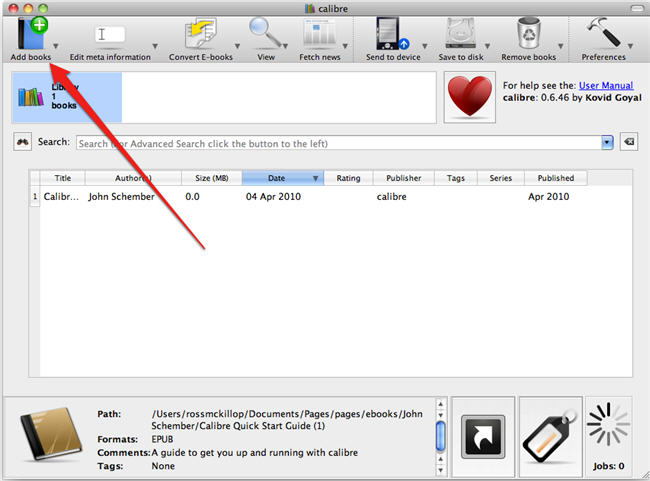This screenshot has width=650, height=481.
Task: Click the red heart donate icon
Action: point(470,97)
